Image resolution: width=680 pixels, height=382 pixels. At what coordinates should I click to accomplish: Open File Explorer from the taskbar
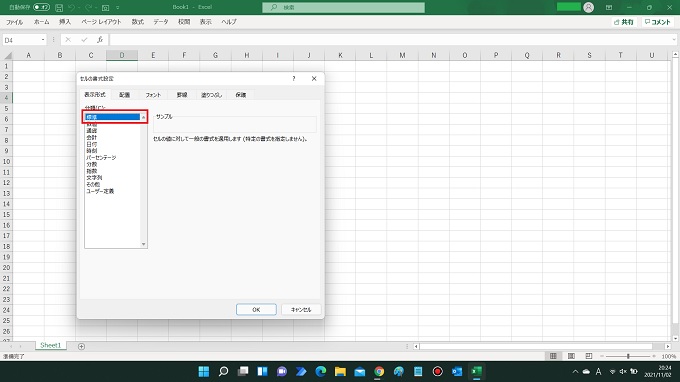tap(340, 372)
